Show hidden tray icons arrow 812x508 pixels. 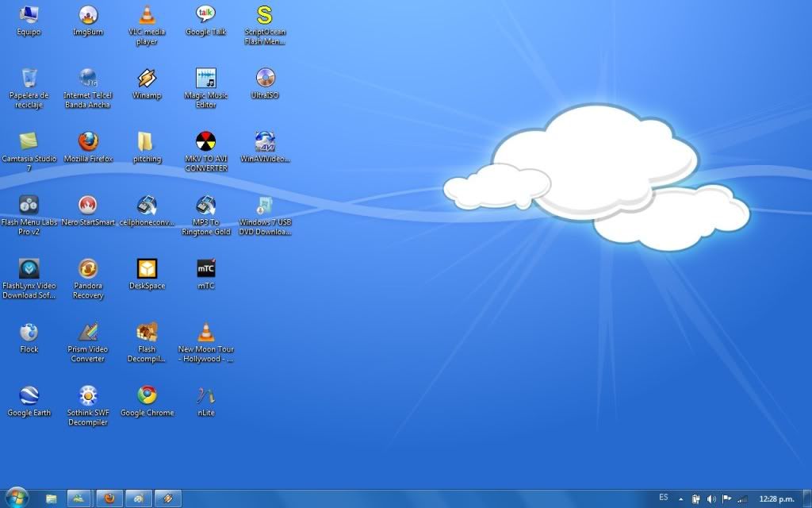(x=681, y=499)
